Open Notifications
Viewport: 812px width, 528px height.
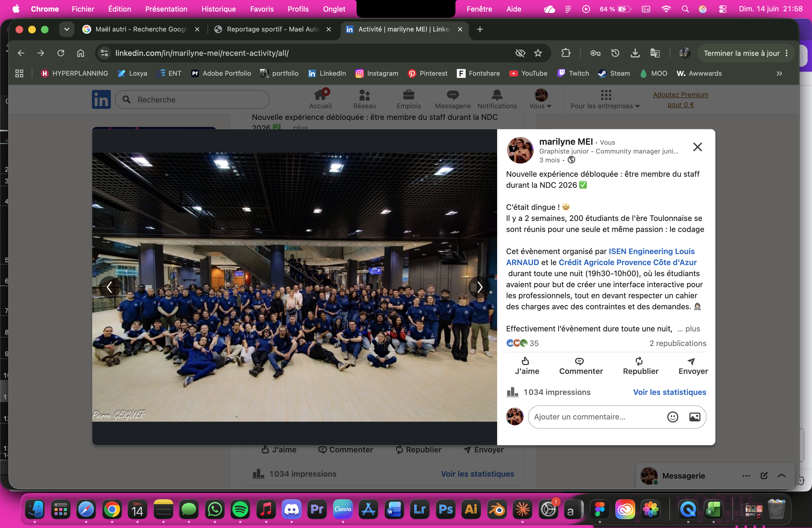click(497, 99)
